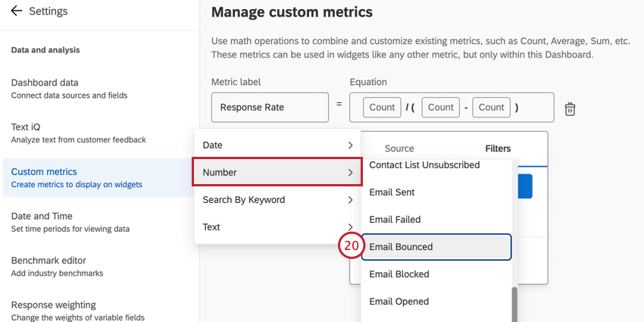Switch to the Source tab
The image size is (644, 322).
pyautogui.click(x=399, y=148)
